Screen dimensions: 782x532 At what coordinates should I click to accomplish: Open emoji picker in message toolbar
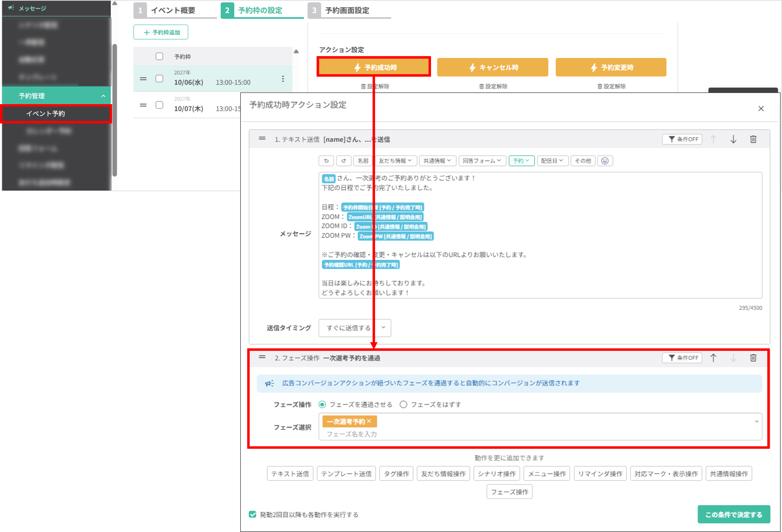tap(605, 161)
